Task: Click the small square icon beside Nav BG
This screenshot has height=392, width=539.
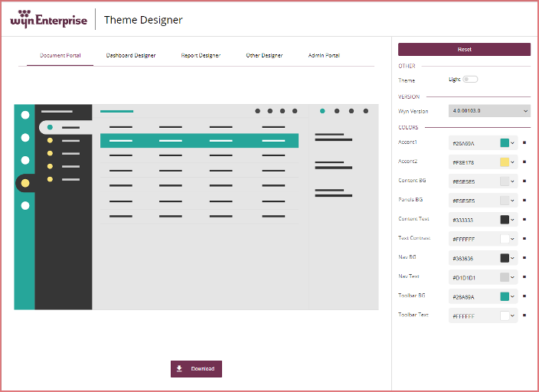Action: coord(524,257)
